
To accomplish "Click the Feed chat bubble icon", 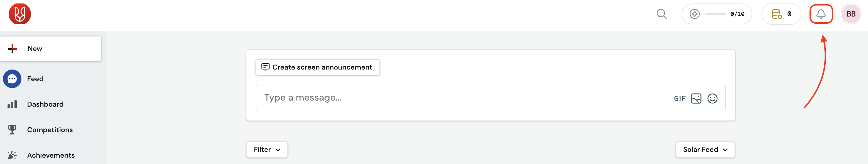I will coord(12,79).
